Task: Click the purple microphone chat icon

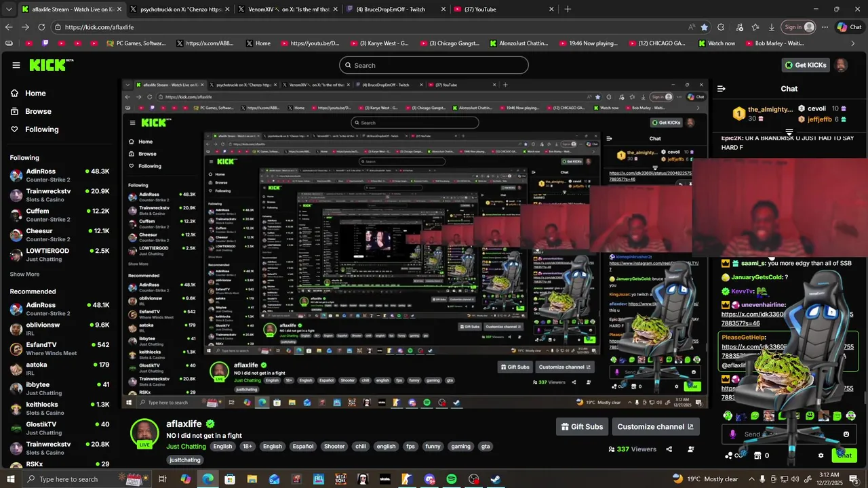Action: [732, 434]
